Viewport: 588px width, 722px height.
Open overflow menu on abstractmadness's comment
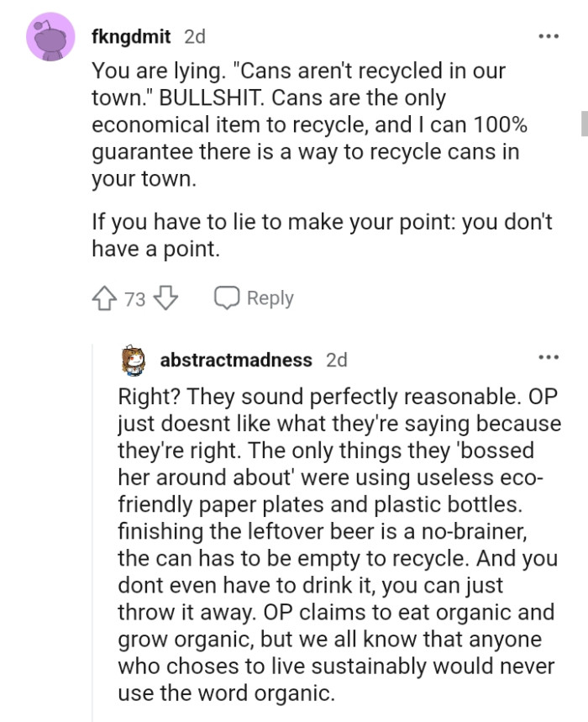coord(549,358)
